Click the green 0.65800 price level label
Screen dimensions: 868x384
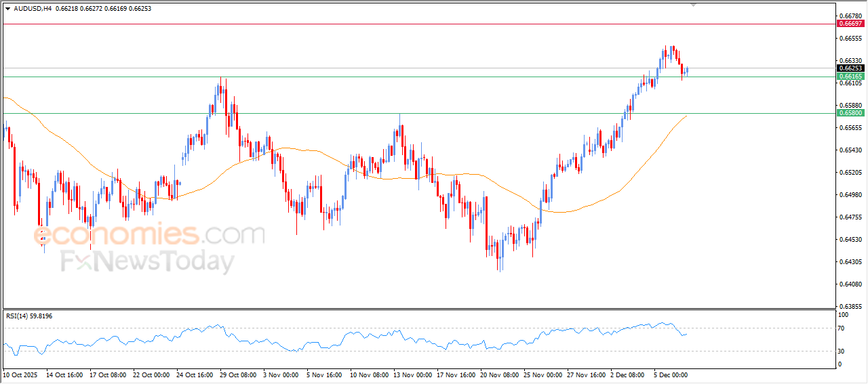850,113
